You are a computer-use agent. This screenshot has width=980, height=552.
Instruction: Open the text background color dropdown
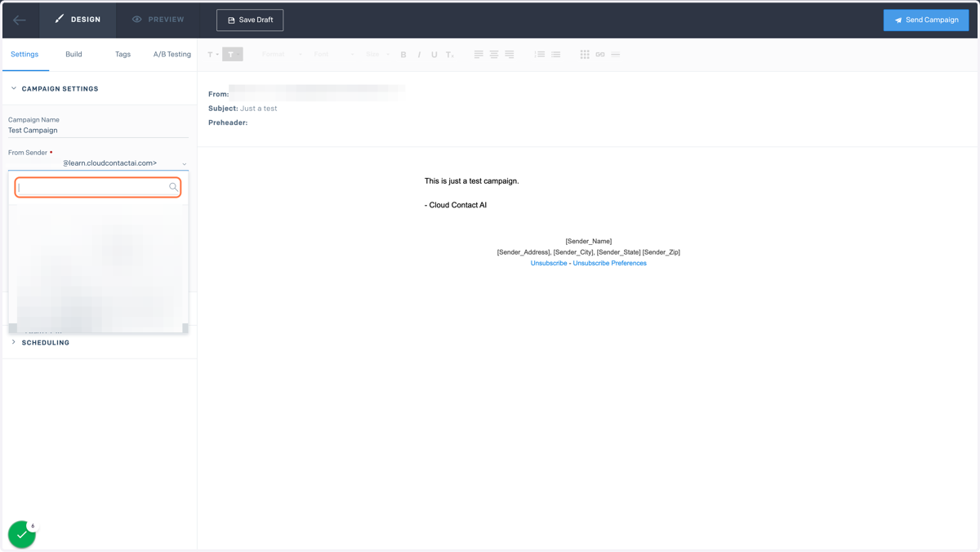click(232, 55)
